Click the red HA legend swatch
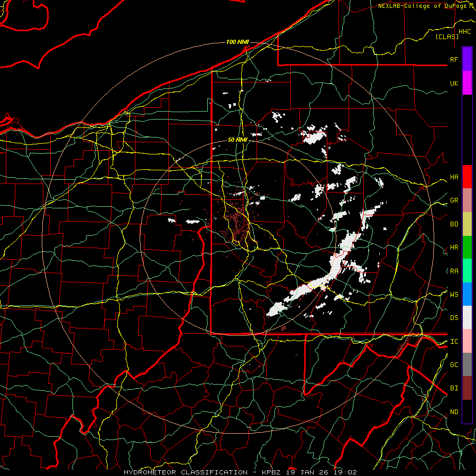476x476 pixels. (x=467, y=177)
